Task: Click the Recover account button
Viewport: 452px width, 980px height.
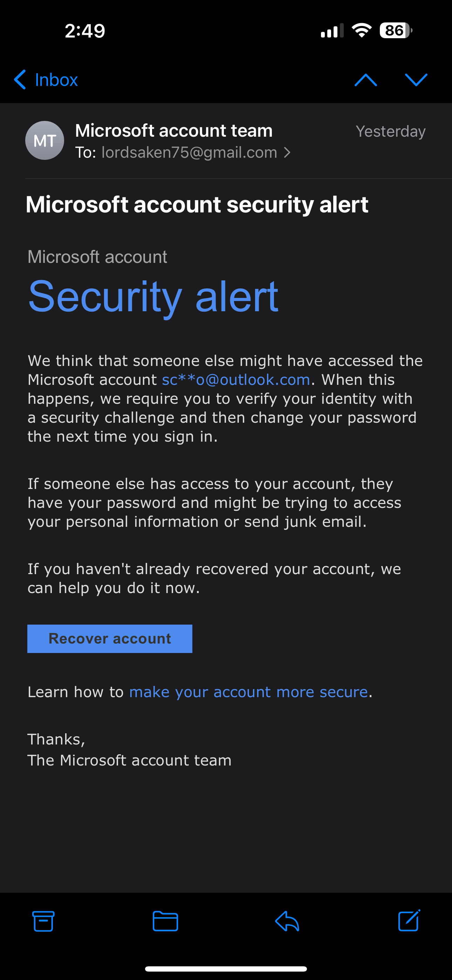Action: (110, 639)
